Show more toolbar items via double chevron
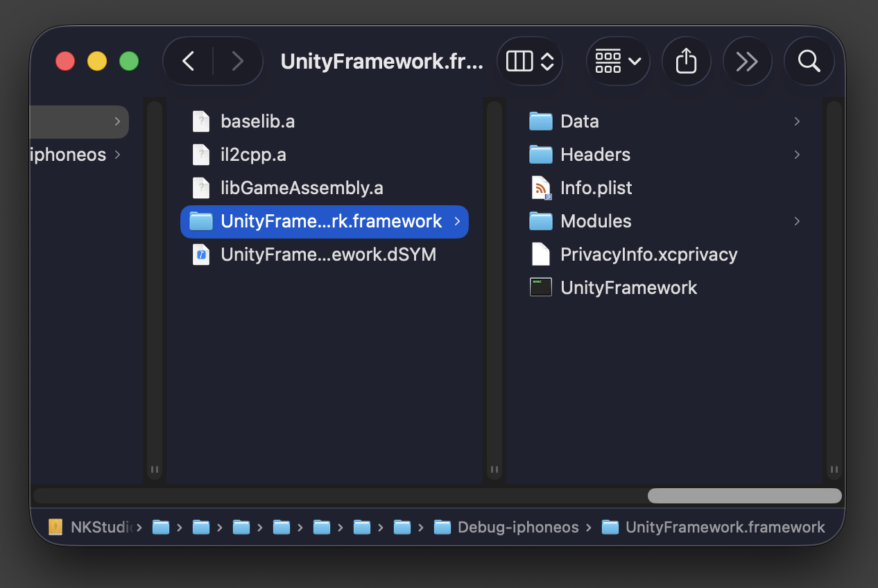This screenshot has width=878, height=588. [x=747, y=62]
